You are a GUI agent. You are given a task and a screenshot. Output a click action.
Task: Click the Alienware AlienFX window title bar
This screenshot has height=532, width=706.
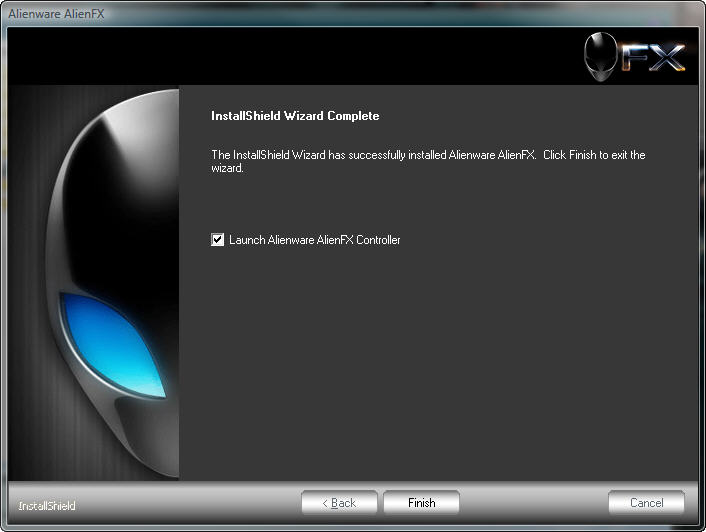click(300, 12)
